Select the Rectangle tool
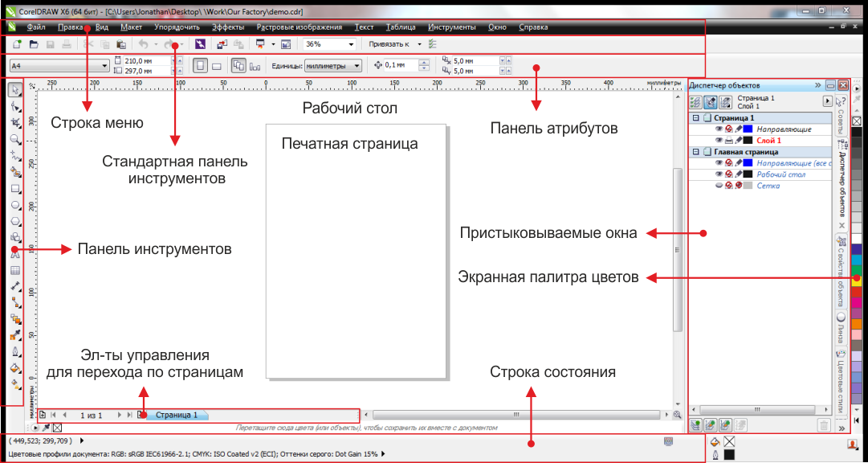Screen dimensions: 868x463 pos(15,189)
